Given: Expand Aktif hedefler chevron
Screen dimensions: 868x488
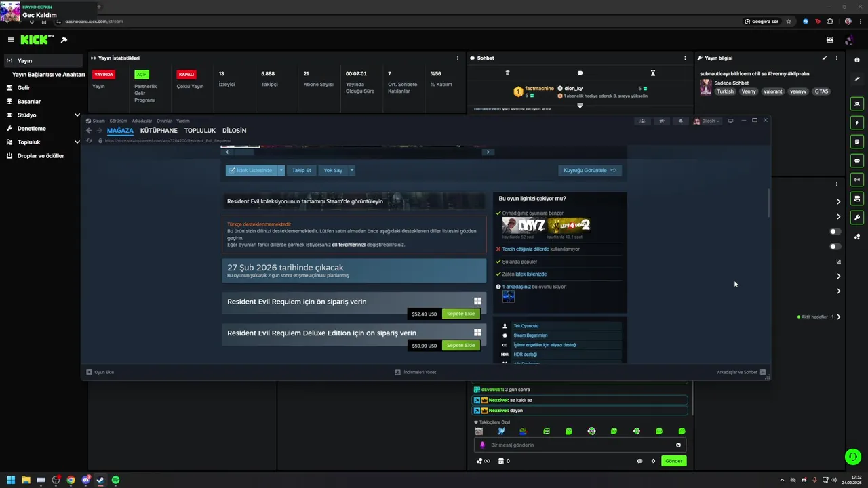Looking at the screenshot, I should pyautogui.click(x=839, y=317).
